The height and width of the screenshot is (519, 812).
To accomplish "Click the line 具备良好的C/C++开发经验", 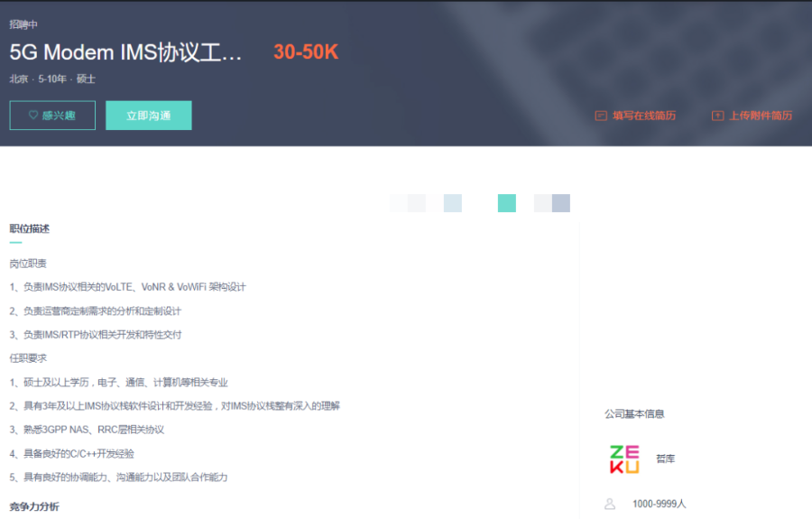I will 72,454.
